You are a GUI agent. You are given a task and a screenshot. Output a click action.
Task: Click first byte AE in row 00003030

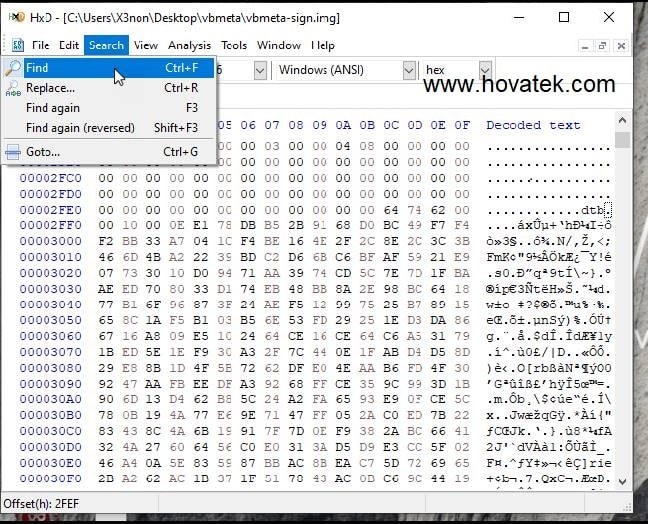click(106, 289)
